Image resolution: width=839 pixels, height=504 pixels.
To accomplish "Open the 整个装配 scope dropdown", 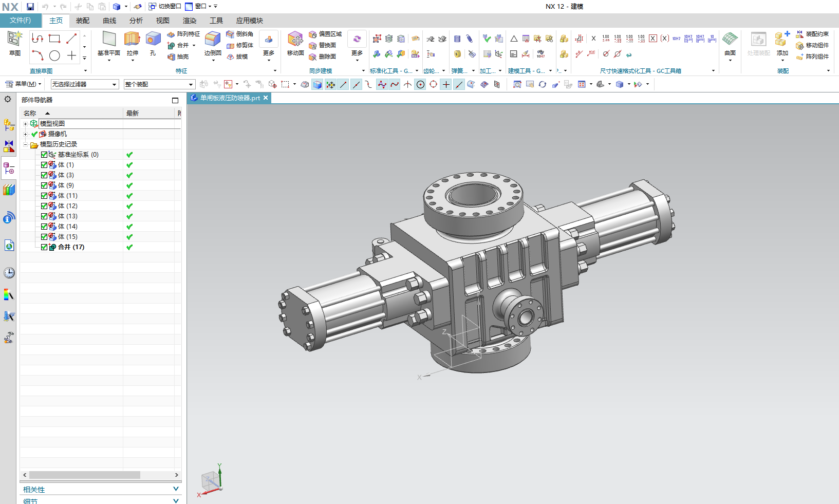I will [188, 84].
